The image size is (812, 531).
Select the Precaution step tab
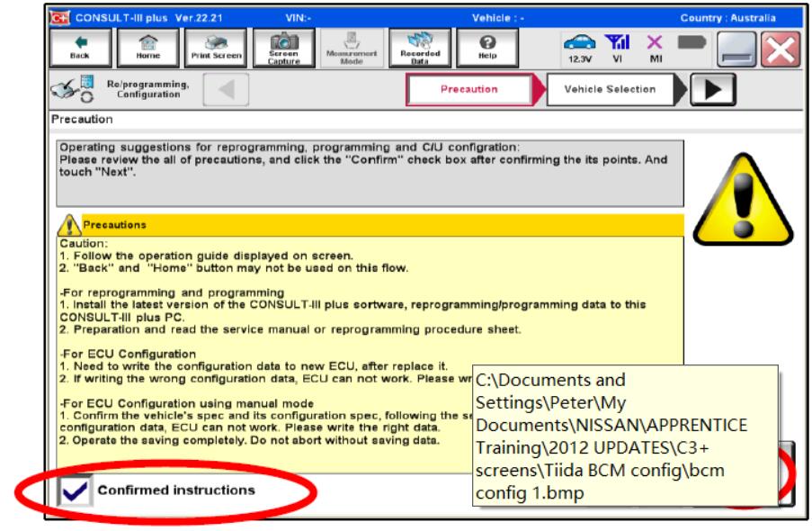(x=469, y=89)
